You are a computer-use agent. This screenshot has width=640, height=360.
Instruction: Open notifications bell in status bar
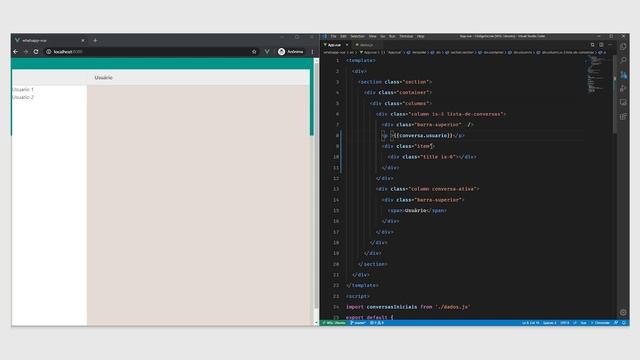coord(624,323)
